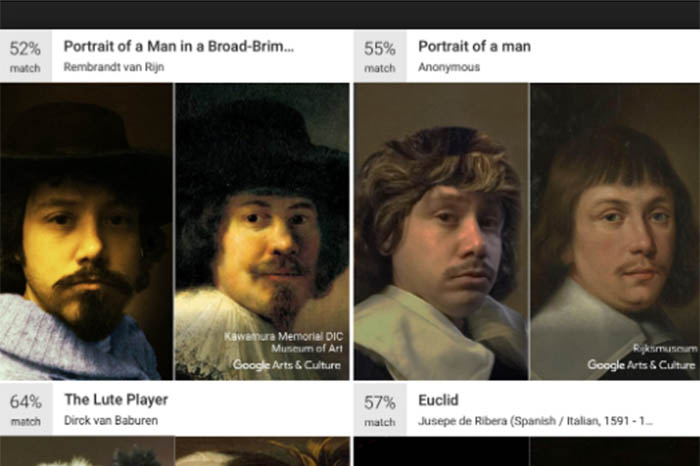Open "The Lute Player" title

pyautogui.click(x=116, y=400)
